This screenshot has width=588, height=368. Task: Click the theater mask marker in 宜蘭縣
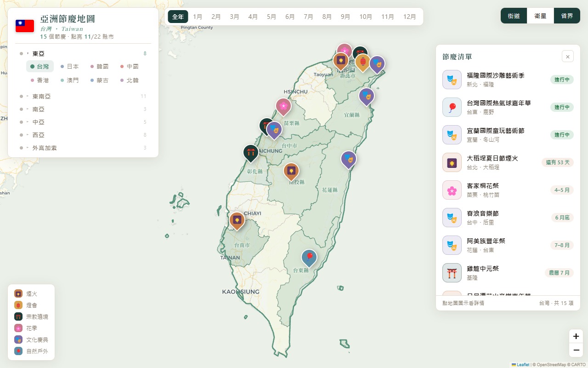pyautogui.click(x=367, y=96)
